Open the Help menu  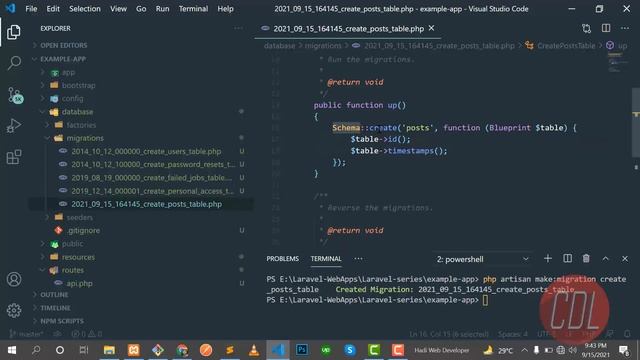[x=225, y=9]
